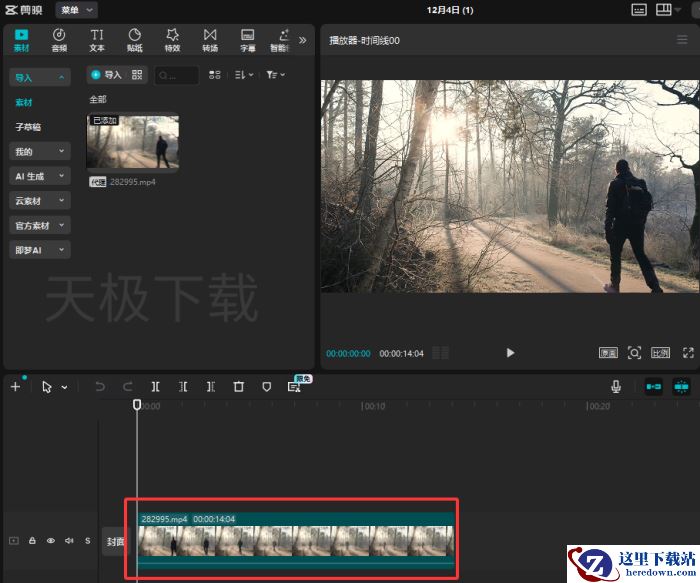Toggle the main track magnet button
Screen dimensions: 700x583
click(654, 387)
